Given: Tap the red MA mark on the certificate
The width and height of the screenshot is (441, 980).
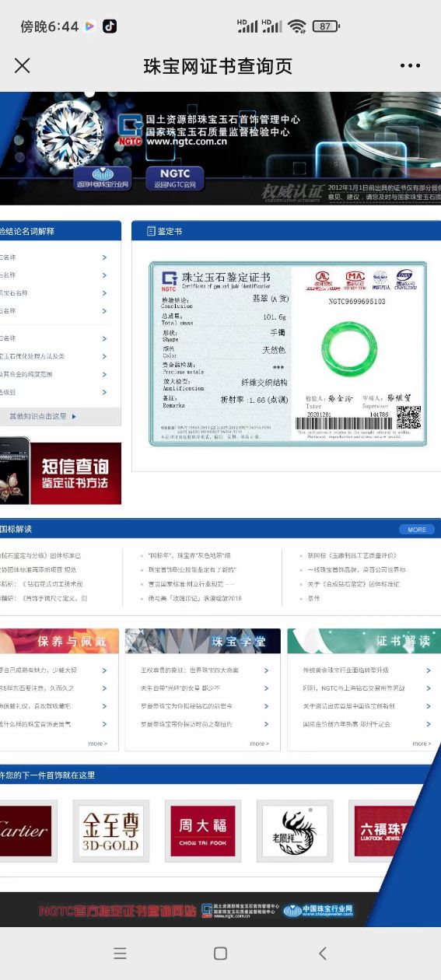Looking at the screenshot, I should tap(355, 280).
